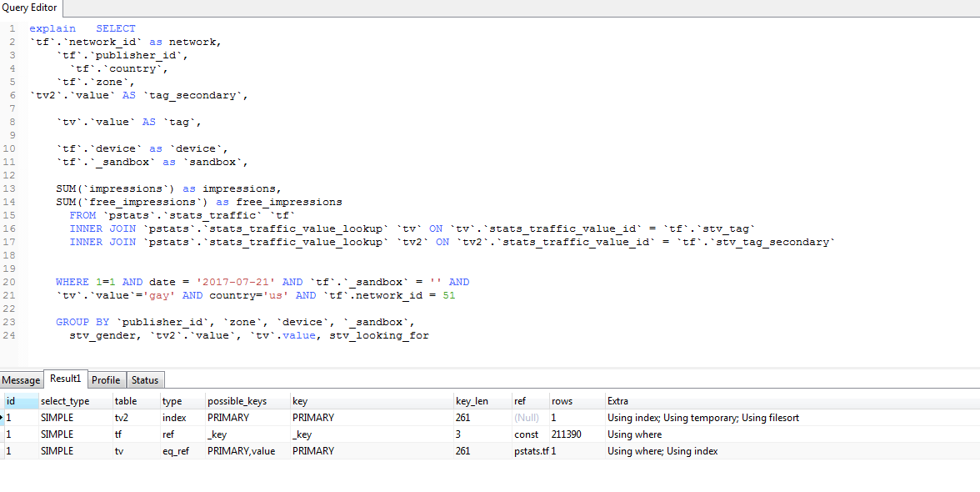Click the rows column header
This screenshot has width=980, height=492.
click(x=562, y=401)
